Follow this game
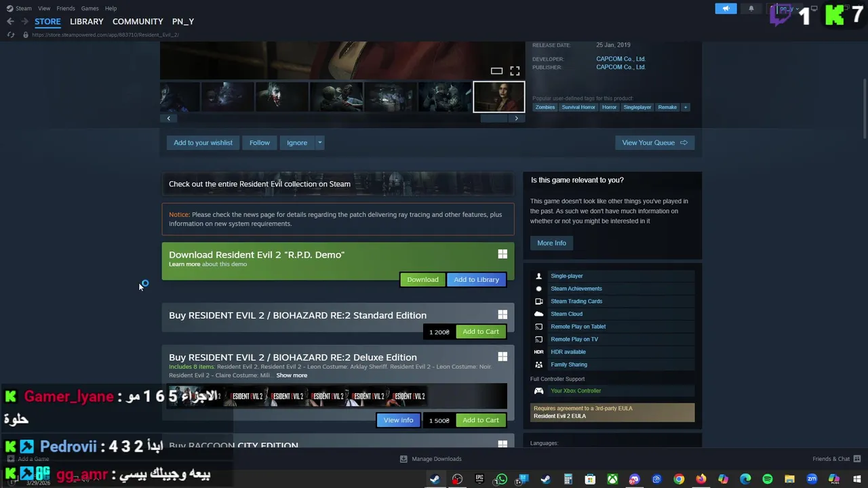Image resolution: width=868 pixels, height=488 pixels. (259, 142)
